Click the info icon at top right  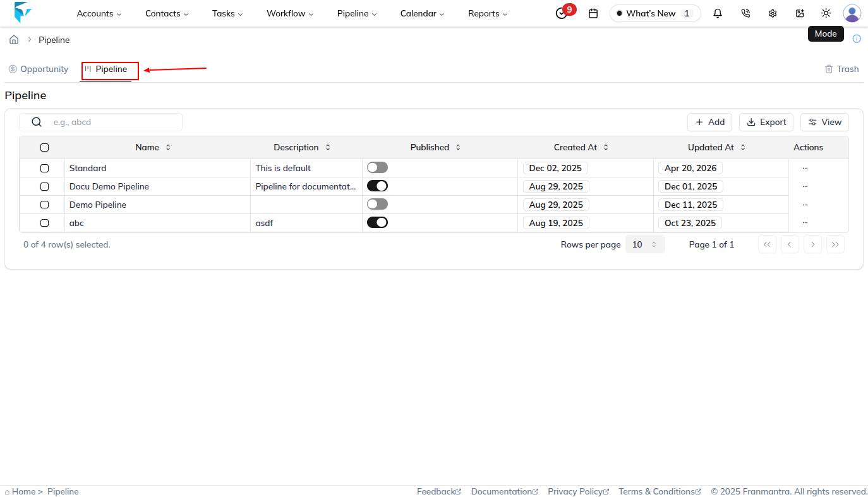(857, 39)
